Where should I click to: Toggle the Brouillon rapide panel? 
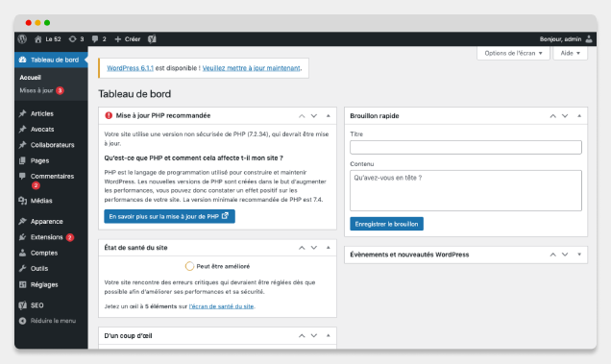tap(579, 116)
